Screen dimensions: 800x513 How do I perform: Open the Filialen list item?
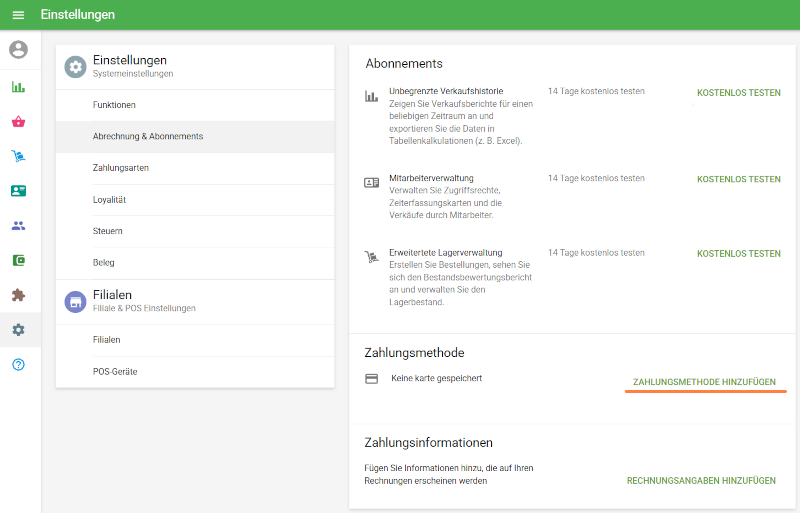(195, 340)
